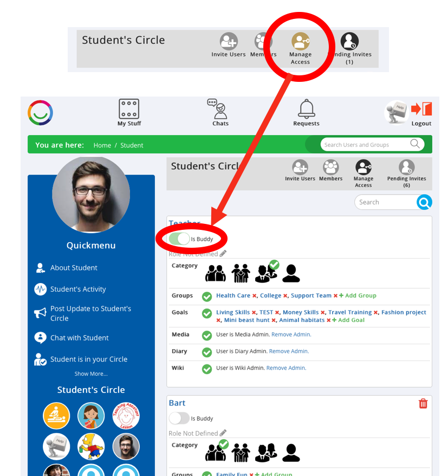Click Invite Users beside Members icon

300,171
